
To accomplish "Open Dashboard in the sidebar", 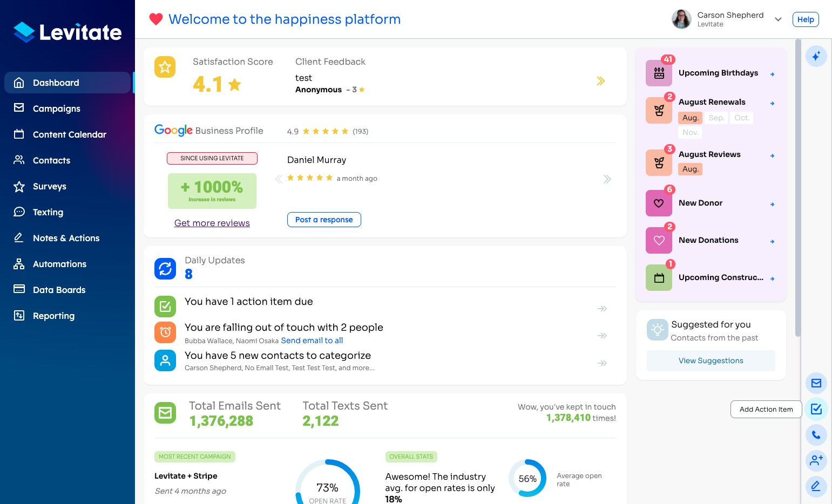I will tap(67, 83).
